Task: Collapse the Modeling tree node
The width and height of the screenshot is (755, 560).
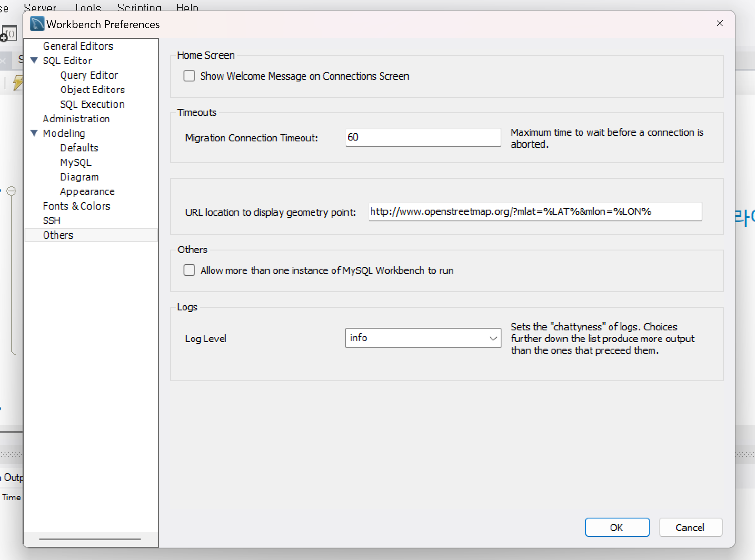Action: click(34, 133)
